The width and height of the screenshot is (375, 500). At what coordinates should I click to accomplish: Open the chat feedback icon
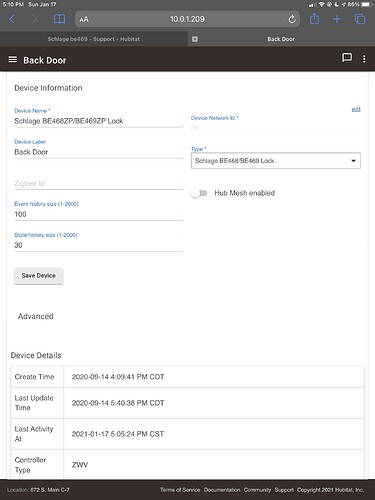coord(347,58)
